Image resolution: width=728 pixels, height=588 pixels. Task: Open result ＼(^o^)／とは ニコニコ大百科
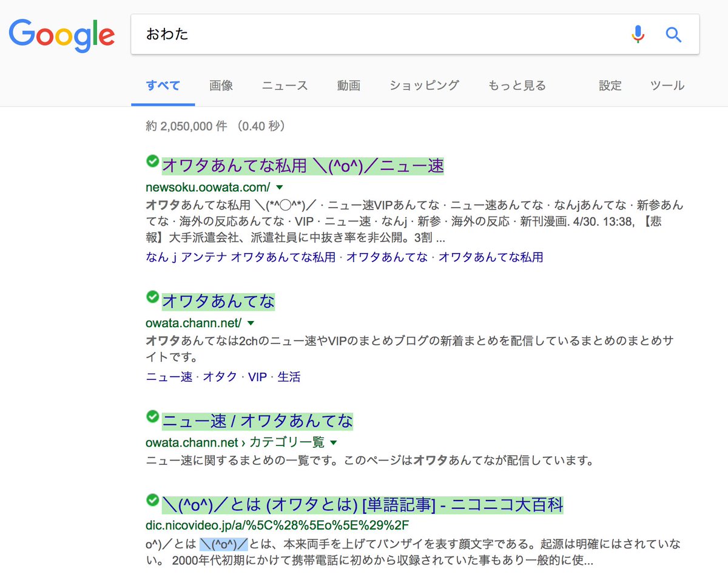[x=363, y=504]
